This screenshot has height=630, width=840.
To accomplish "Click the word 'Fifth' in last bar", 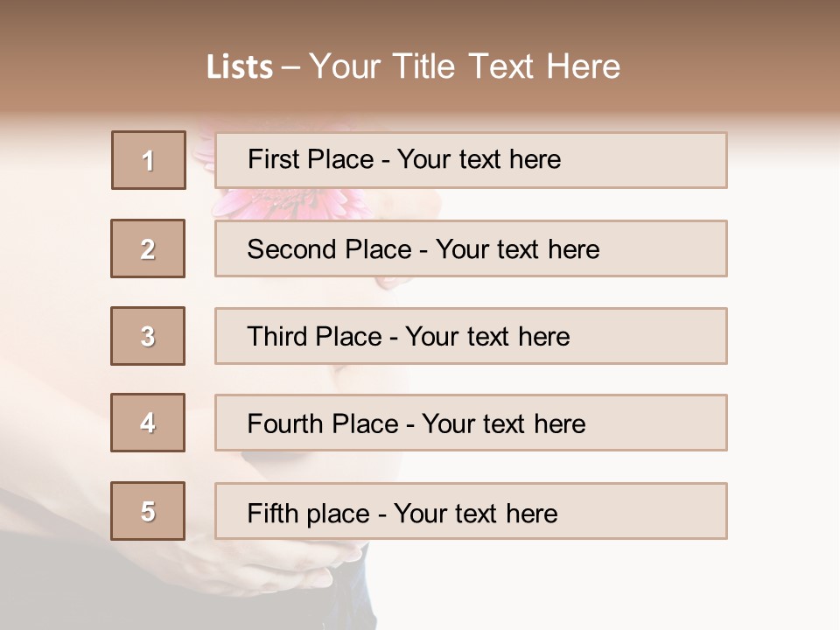I will tap(273, 513).
